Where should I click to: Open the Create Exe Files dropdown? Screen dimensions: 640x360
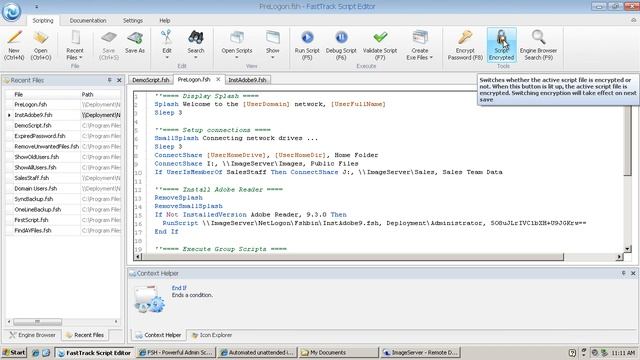coord(420,45)
